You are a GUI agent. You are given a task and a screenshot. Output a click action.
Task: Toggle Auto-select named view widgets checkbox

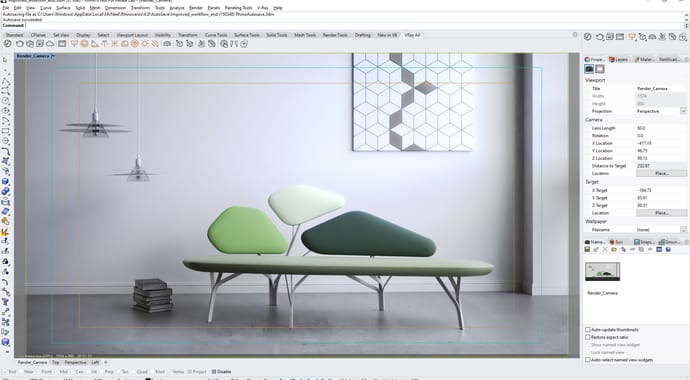[x=587, y=360]
